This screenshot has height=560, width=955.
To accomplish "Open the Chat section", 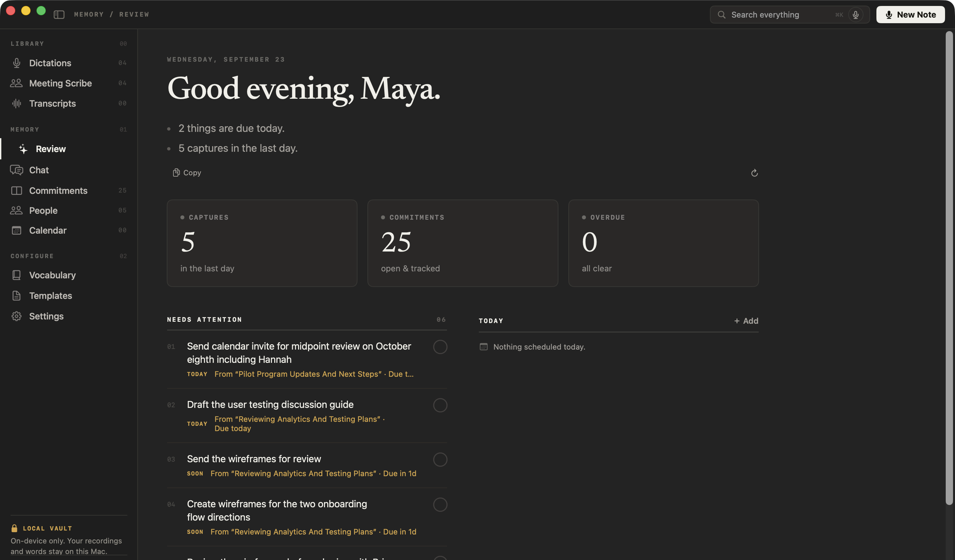I will coord(69,170).
